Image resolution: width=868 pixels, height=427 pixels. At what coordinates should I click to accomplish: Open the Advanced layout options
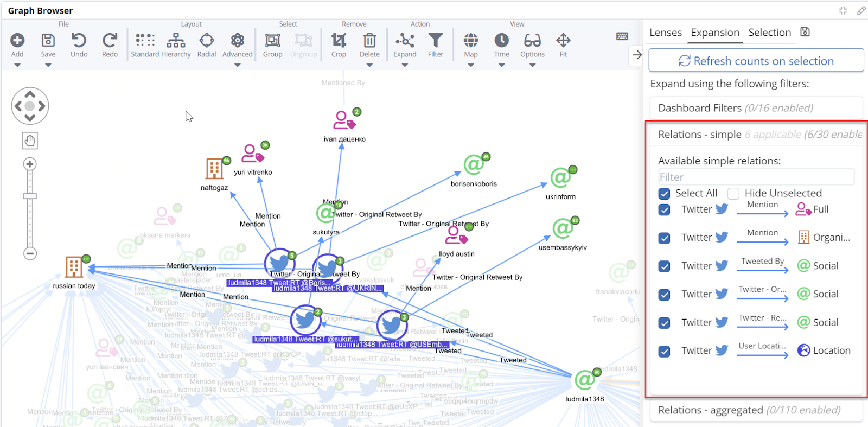[x=238, y=40]
